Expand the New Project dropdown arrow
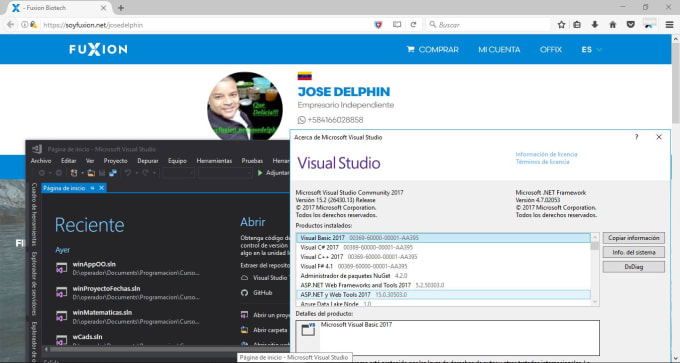 [x=81, y=173]
